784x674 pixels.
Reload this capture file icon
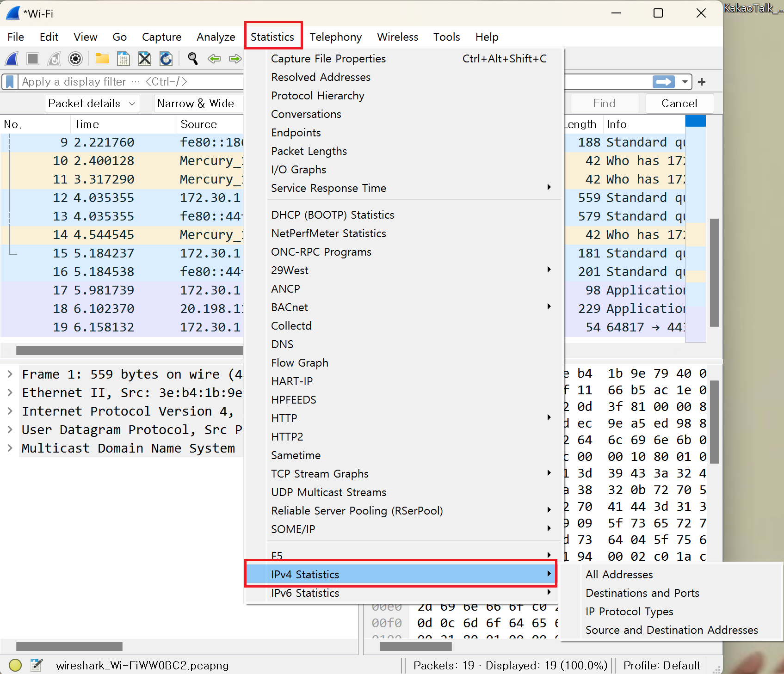(x=166, y=59)
